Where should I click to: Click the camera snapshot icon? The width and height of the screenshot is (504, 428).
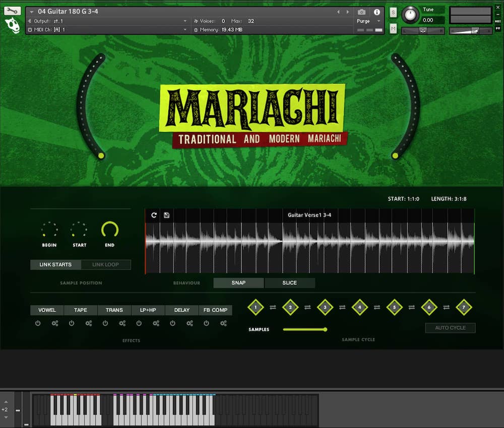click(361, 12)
